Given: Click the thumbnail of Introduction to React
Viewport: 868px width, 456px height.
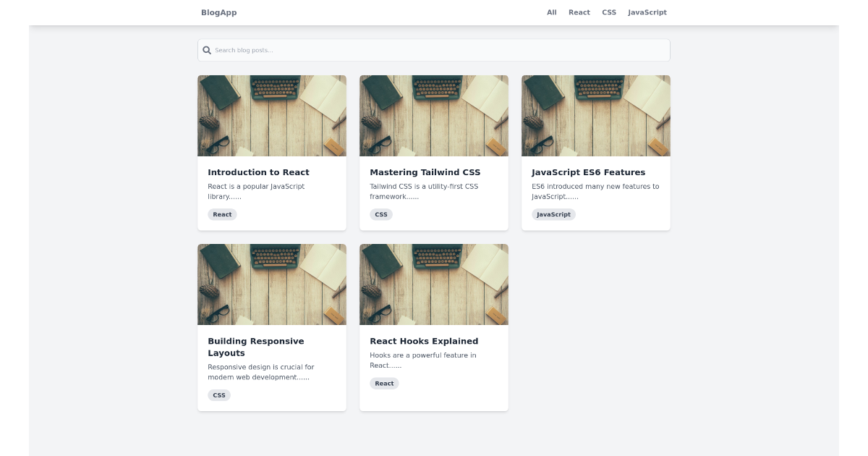Looking at the screenshot, I should tap(272, 115).
